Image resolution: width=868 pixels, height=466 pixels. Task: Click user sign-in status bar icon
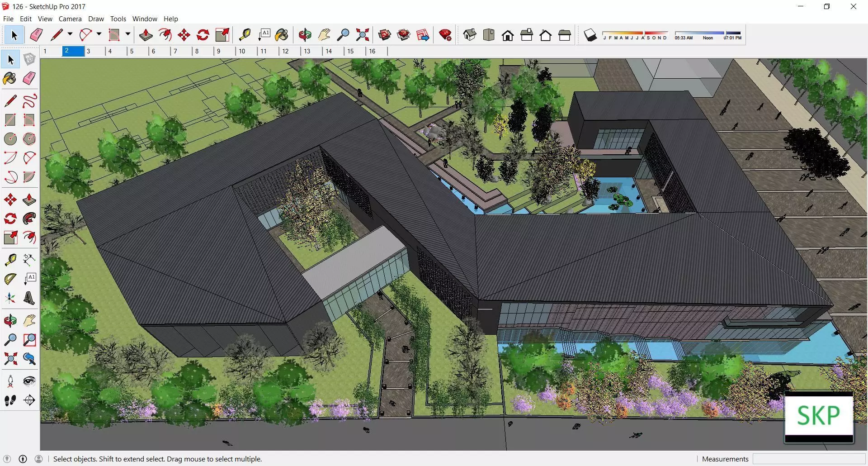(x=39, y=459)
